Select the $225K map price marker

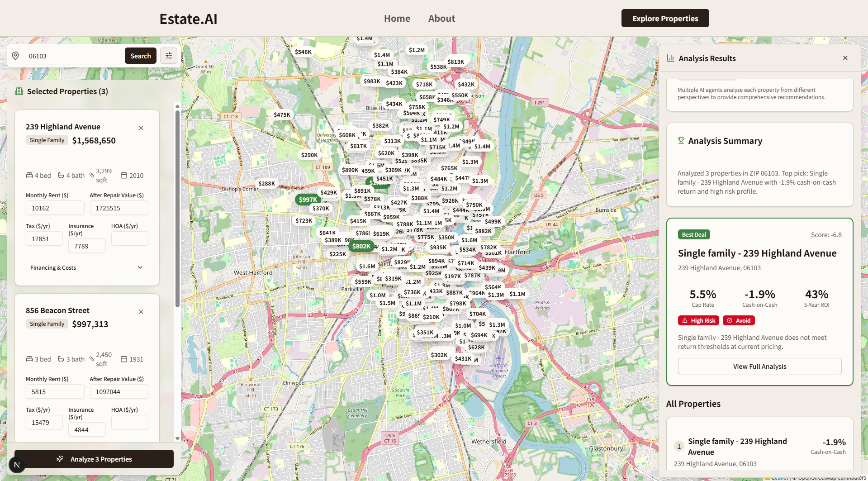[x=338, y=254]
